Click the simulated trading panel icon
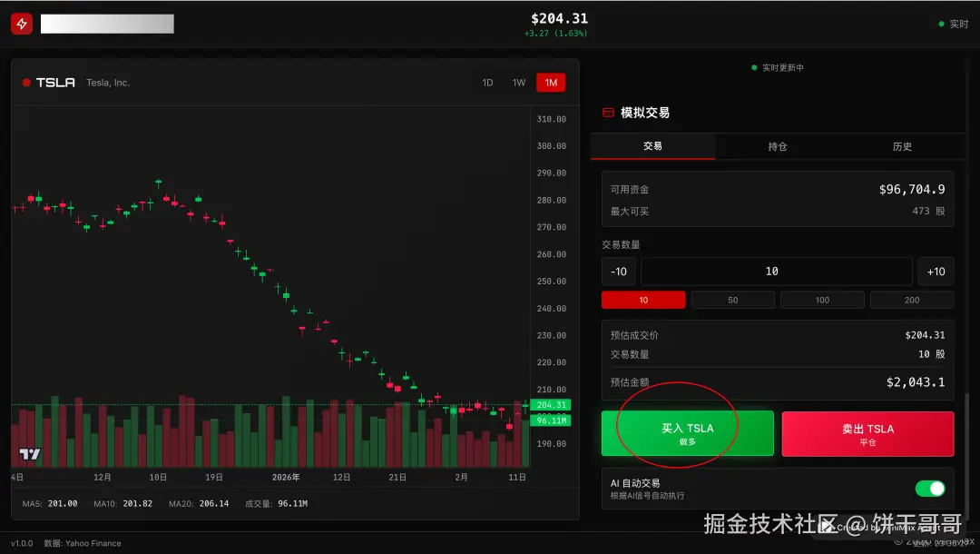Viewport: 980px width, 554px height. point(607,113)
